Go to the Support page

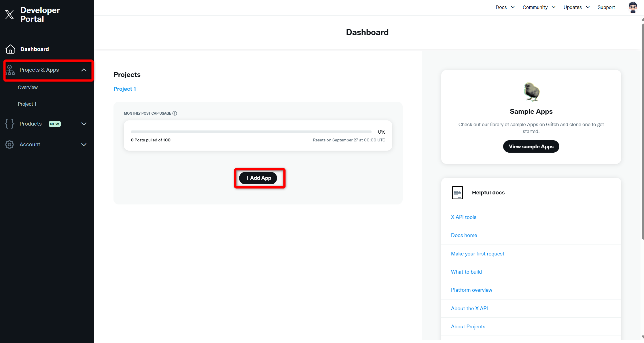click(x=606, y=7)
